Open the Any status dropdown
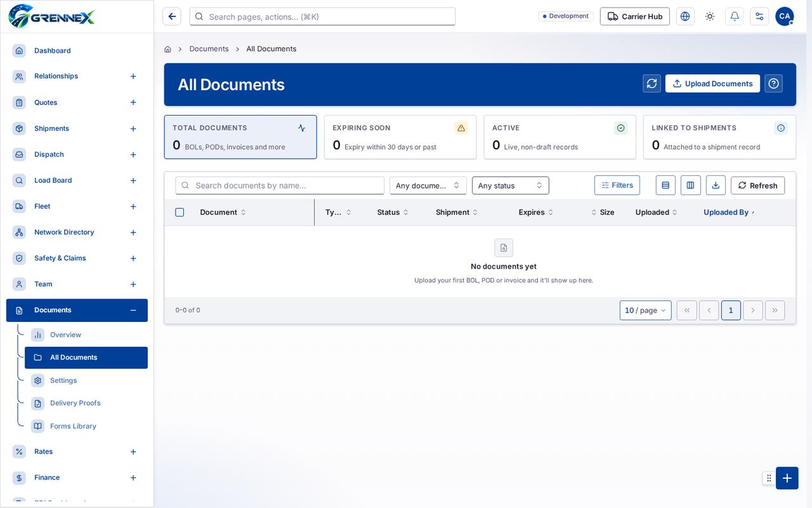 click(511, 185)
